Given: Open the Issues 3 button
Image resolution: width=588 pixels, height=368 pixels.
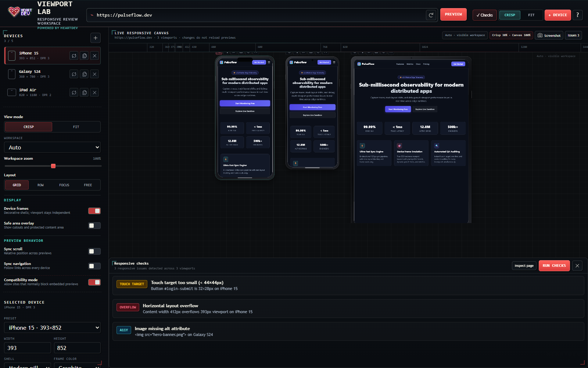Looking at the screenshot, I should coord(573,35).
